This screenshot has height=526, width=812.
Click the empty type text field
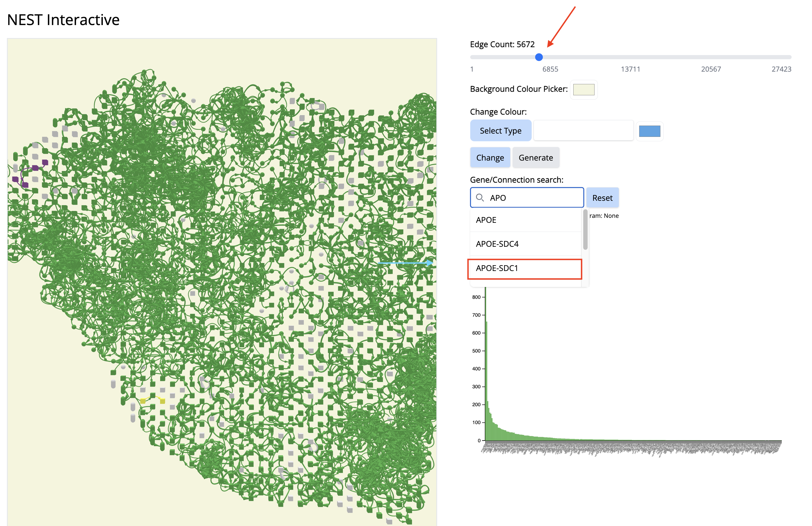click(x=583, y=131)
